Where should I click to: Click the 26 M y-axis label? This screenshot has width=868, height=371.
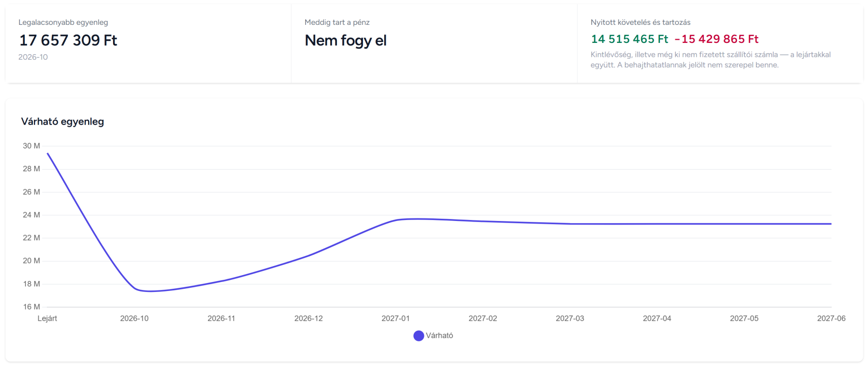point(32,192)
